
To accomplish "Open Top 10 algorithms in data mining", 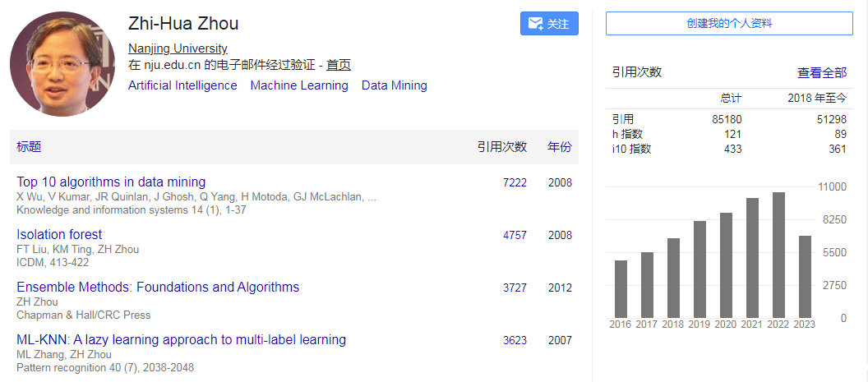I will 111,182.
